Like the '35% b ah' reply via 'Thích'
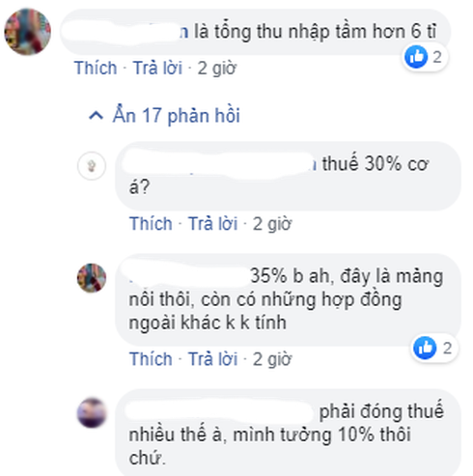 tap(151, 359)
